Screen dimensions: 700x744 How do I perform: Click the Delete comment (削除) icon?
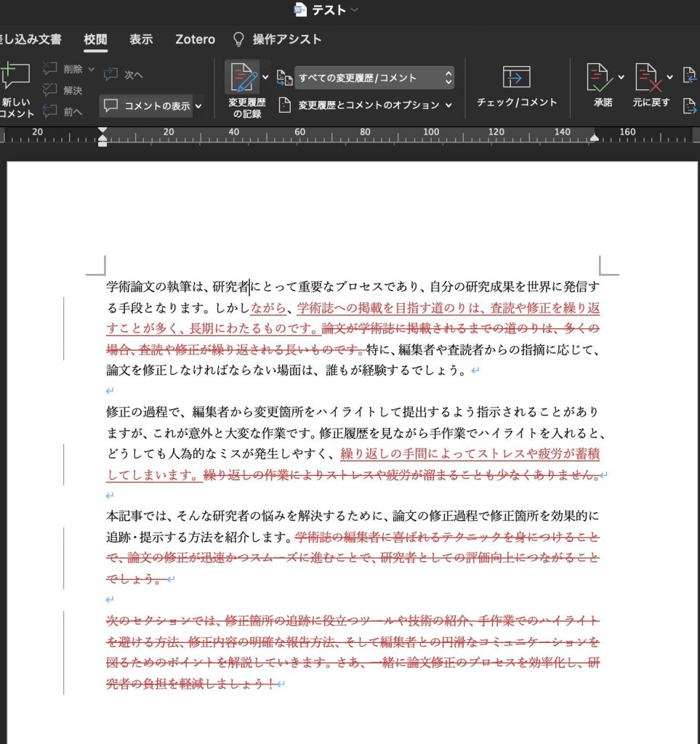coord(50,69)
